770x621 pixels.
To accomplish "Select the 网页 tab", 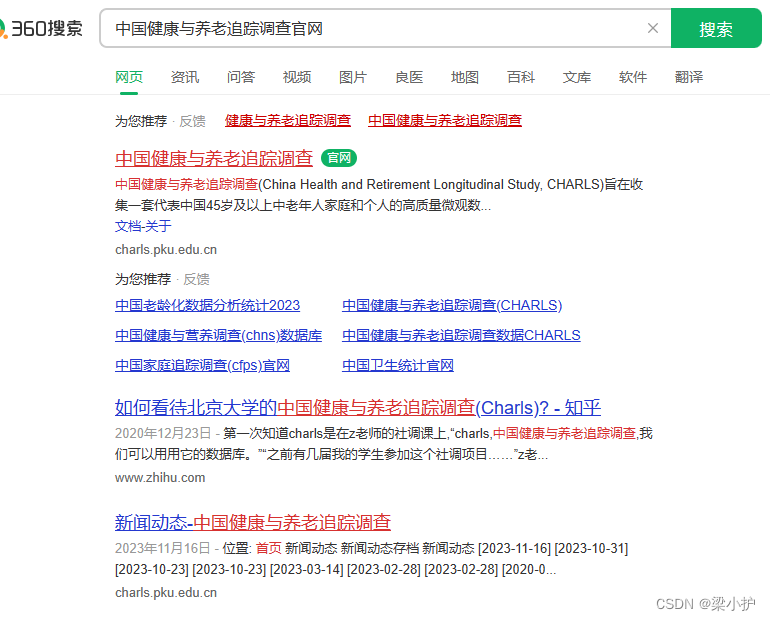I will pos(129,77).
